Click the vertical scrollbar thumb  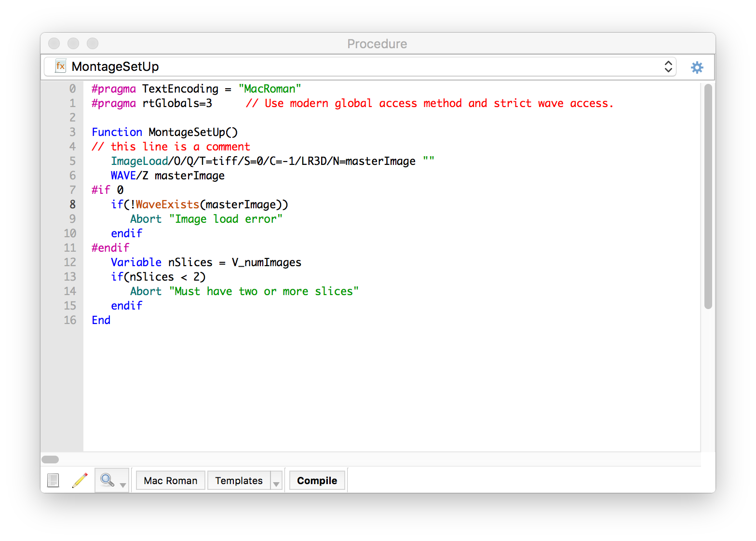coord(708,196)
